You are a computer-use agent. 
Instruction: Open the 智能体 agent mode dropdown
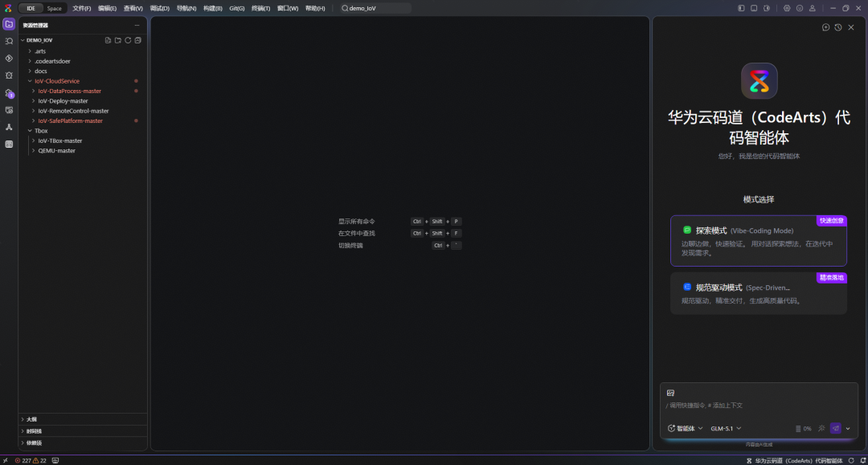pyautogui.click(x=686, y=429)
